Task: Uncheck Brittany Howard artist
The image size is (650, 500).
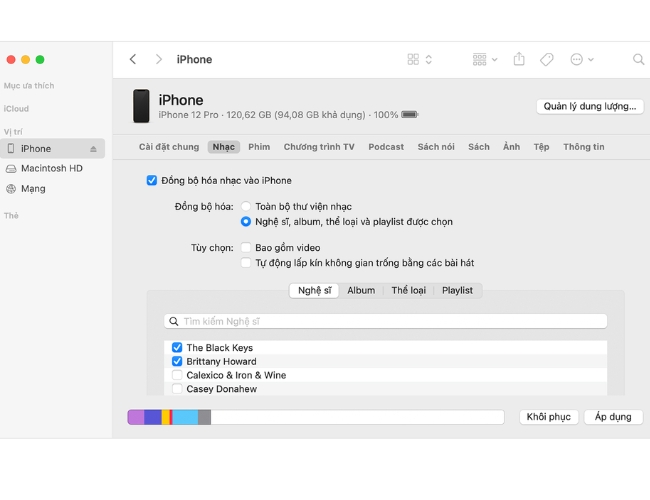Action: click(x=177, y=361)
